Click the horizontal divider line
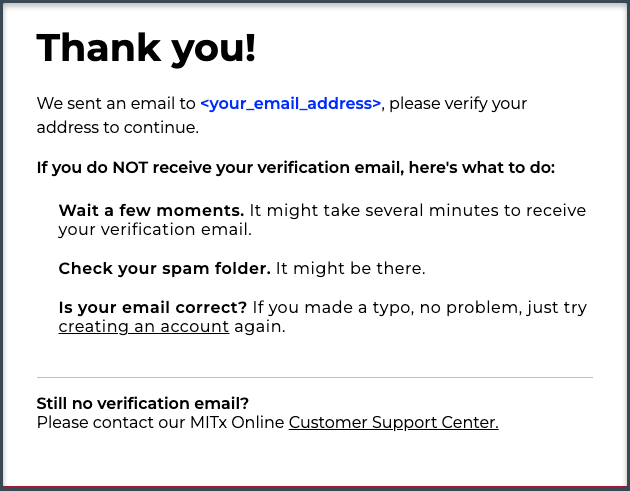 tap(315, 377)
